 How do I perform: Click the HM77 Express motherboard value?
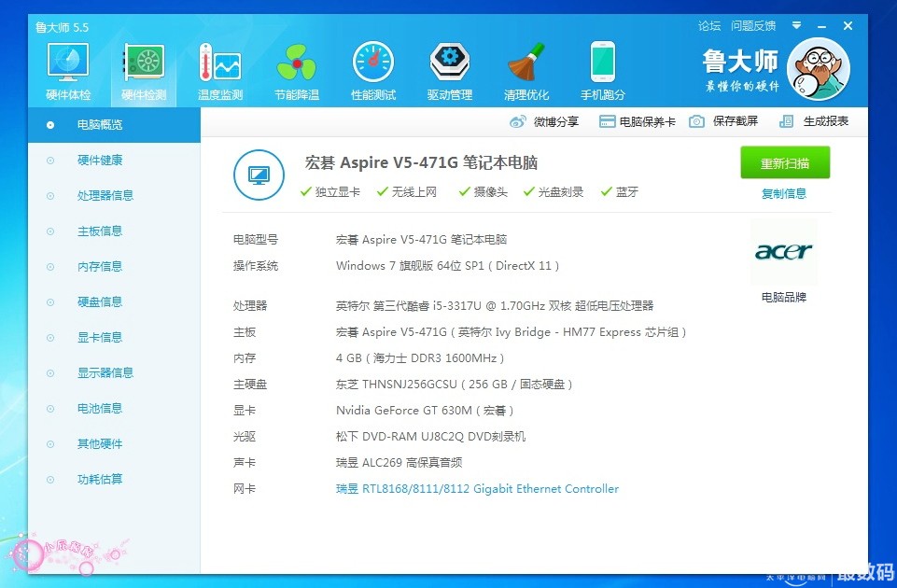pyautogui.click(x=511, y=331)
